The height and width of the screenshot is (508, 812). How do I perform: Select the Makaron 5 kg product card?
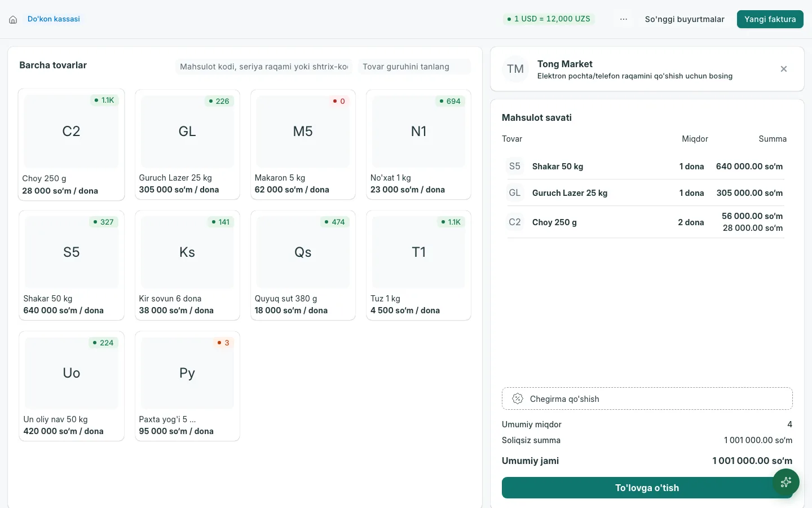click(x=303, y=144)
